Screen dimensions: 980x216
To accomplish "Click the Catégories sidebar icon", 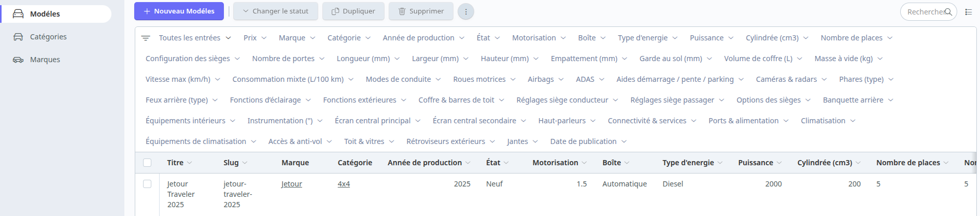I will pyautogui.click(x=18, y=37).
